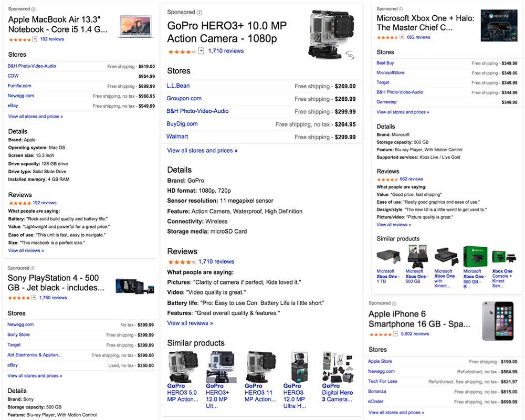Expand the rating dropdown beside 192 reviews in the MacBook header

[x=35, y=39]
